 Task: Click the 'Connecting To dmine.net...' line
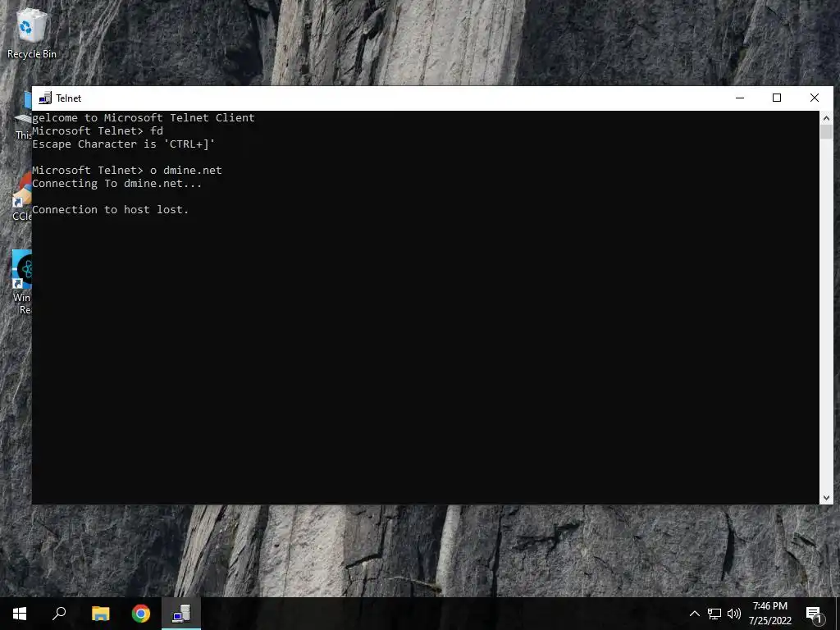pyautogui.click(x=116, y=183)
